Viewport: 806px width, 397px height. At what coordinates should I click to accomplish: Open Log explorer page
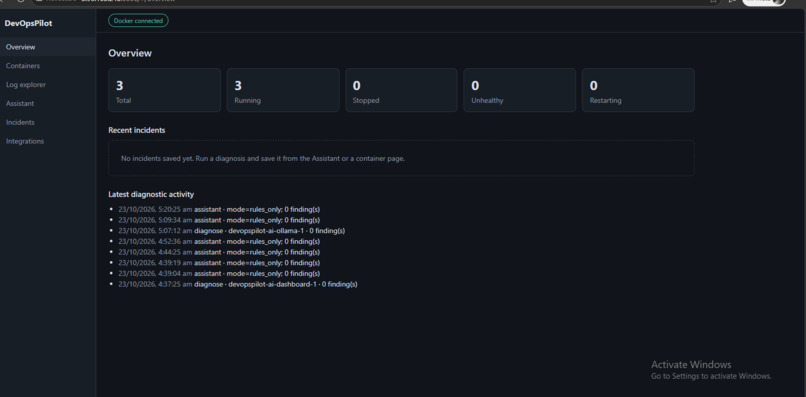[47, 85]
